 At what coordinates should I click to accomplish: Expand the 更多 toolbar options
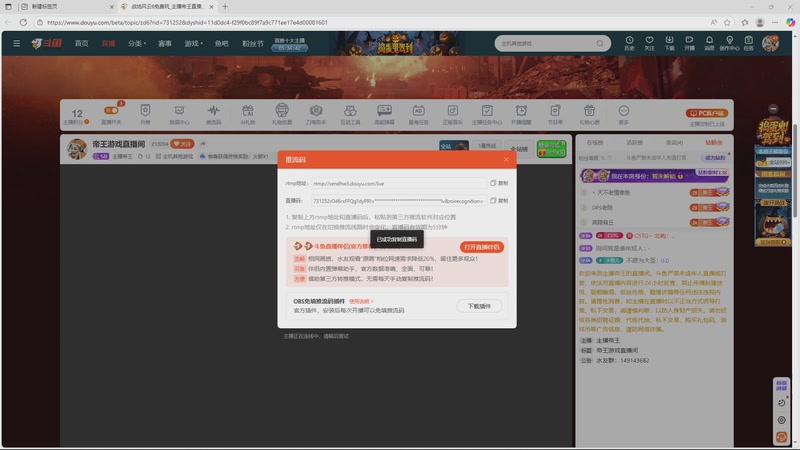(623, 114)
